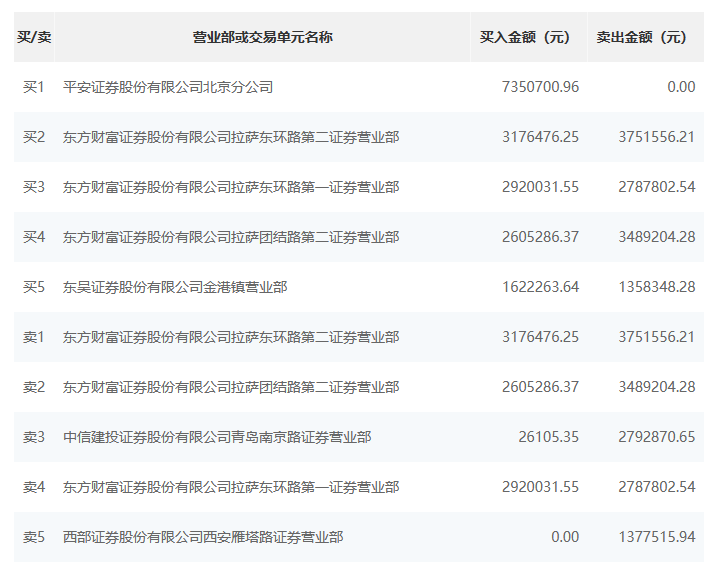
Task: Click buy amount 26105.35
Action: coord(548,437)
